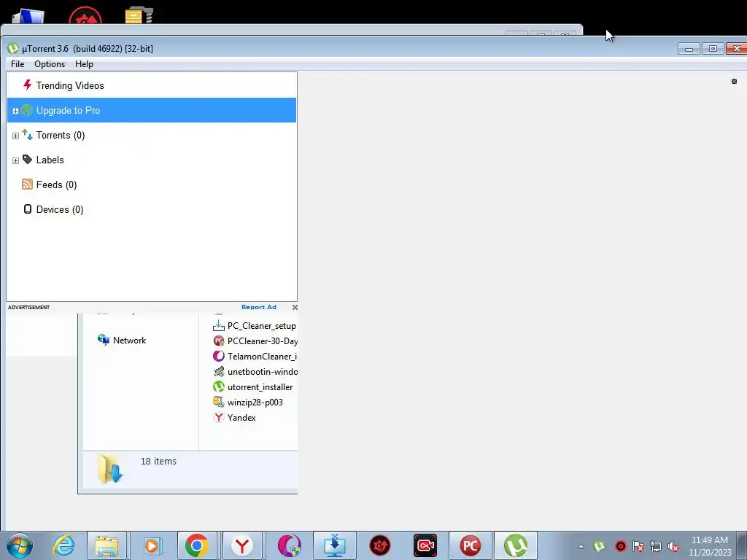
Task: Maximize the µTorrent window
Action: 713,49
